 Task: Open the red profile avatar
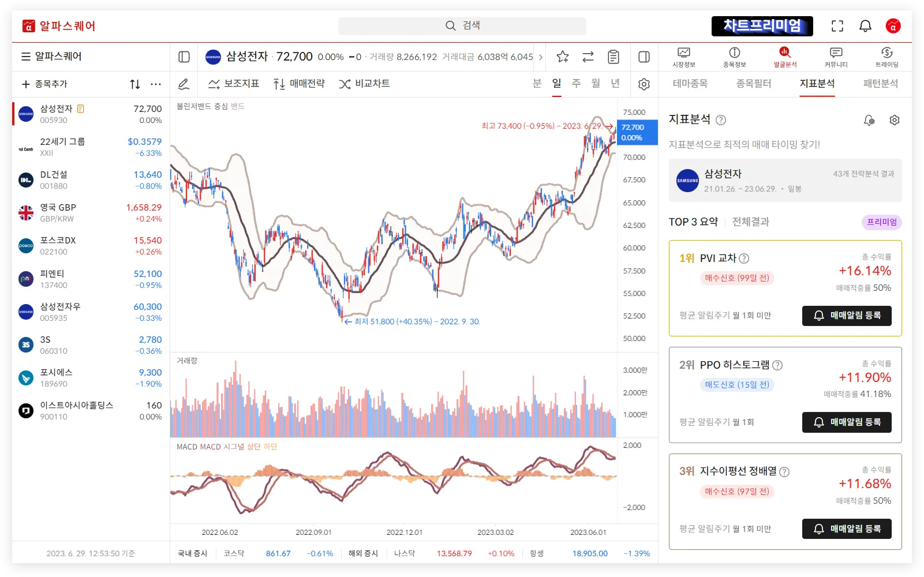pos(893,26)
